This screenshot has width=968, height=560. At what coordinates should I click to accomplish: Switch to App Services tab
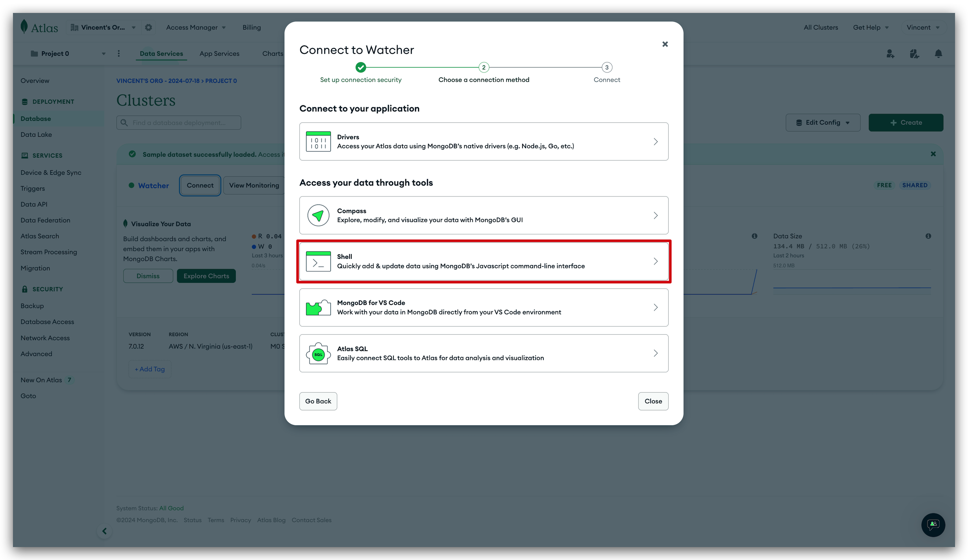[219, 53]
